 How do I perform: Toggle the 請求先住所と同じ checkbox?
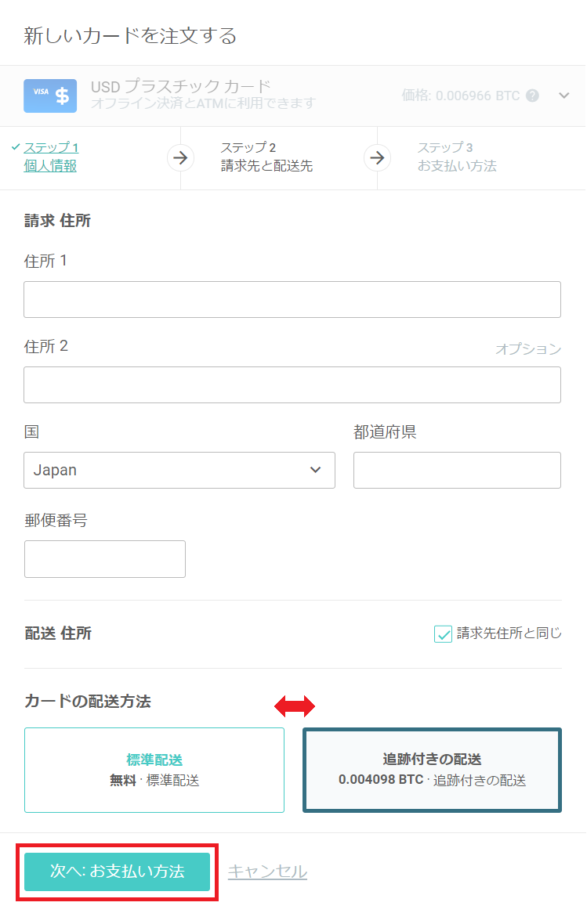pos(443,633)
